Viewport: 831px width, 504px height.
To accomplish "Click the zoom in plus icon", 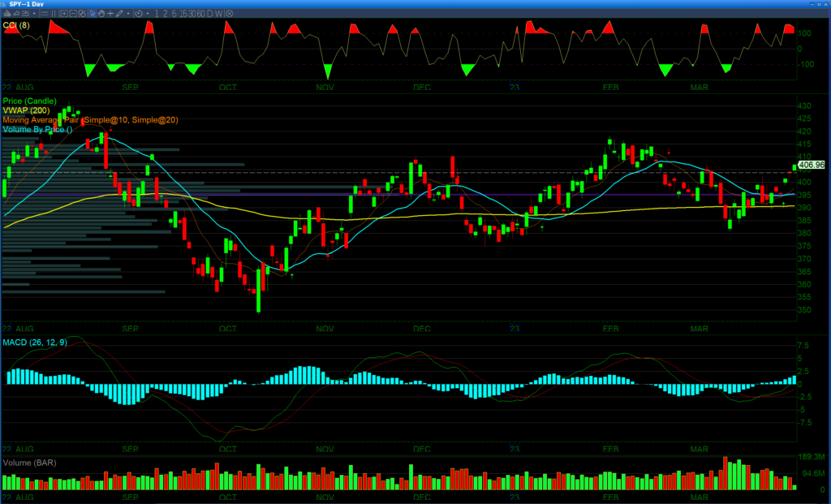I will (63, 14).
